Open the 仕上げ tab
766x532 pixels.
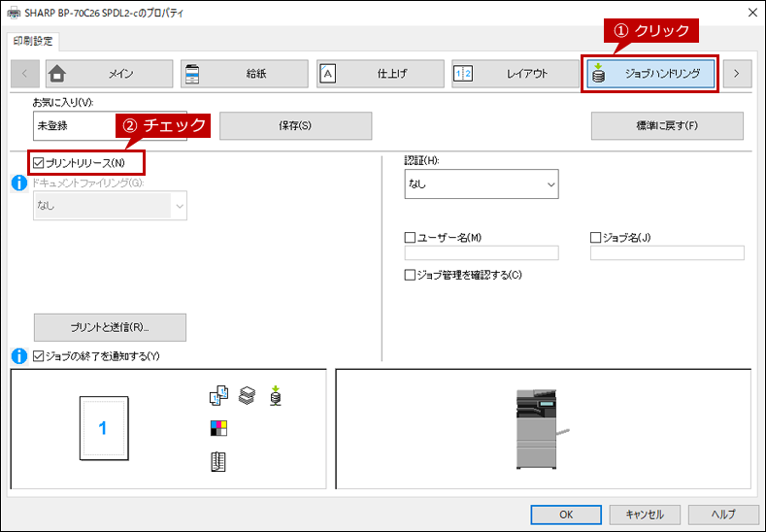[x=381, y=74]
